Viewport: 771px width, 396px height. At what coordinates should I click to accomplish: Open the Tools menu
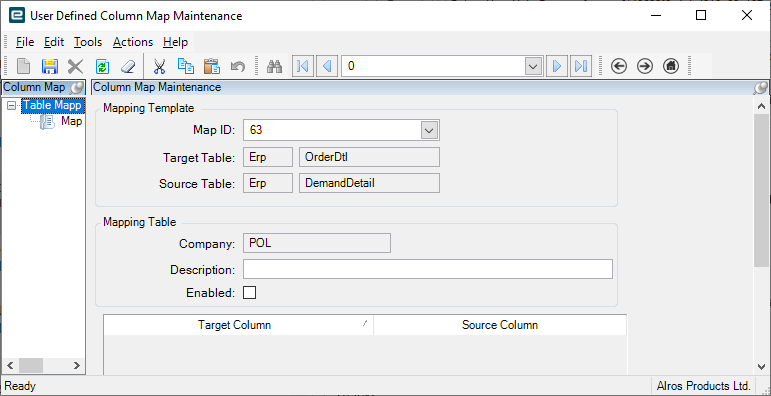click(88, 42)
